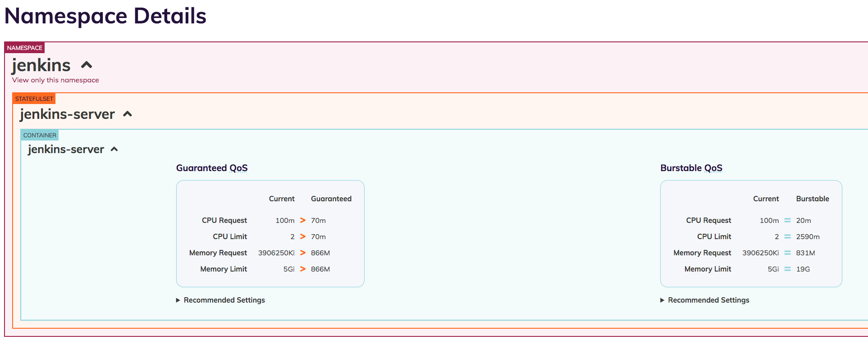Click Memory Request label in Guaranteed table
Viewport: 868px width, 349px height.
pos(218,253)
